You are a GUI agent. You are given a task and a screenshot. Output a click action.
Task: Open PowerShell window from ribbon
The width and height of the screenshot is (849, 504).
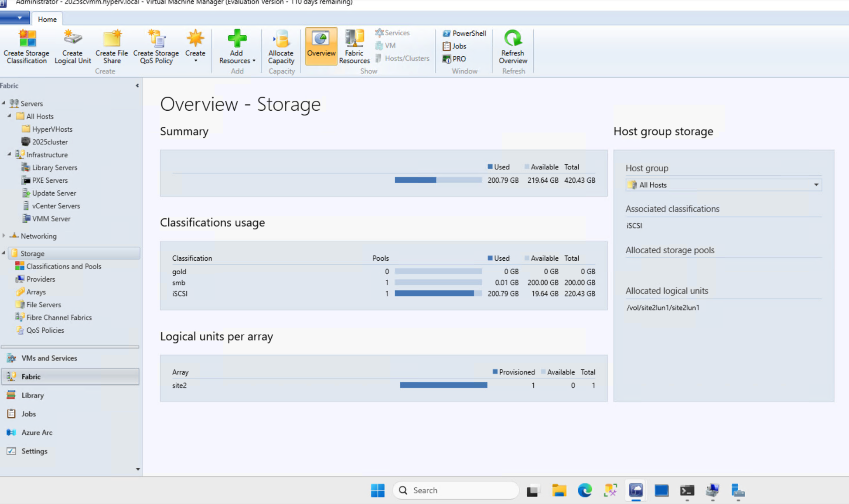point(464,33)
